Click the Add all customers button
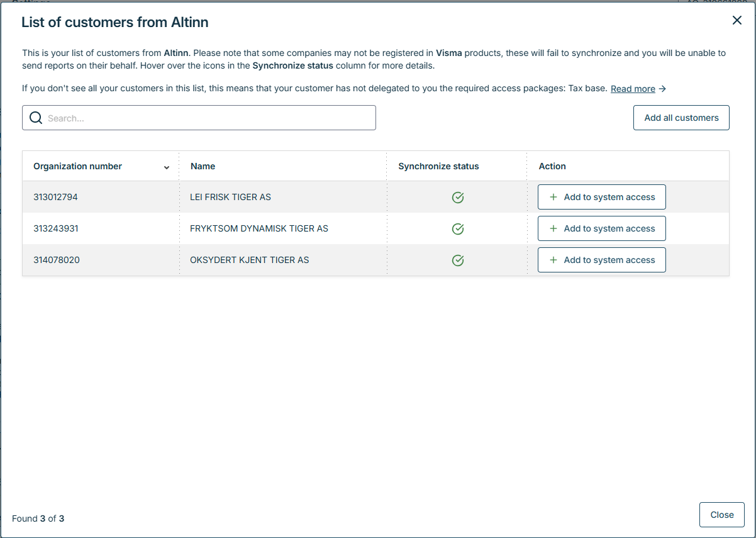This screenshot has height=538, width=756. [681, 118]
